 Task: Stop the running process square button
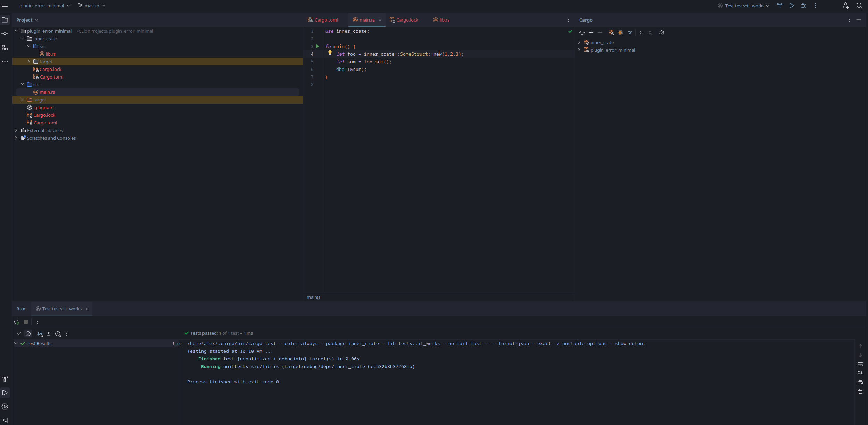[x=26, y=322]
